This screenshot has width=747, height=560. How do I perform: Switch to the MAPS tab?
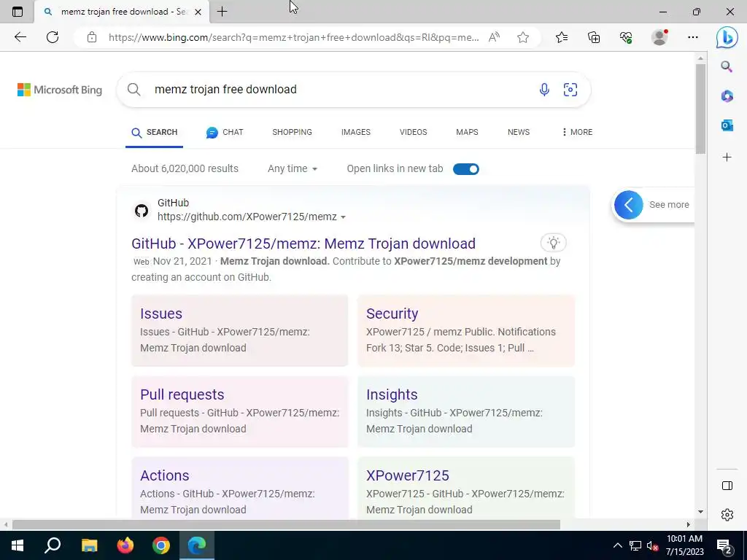[467, 132]
